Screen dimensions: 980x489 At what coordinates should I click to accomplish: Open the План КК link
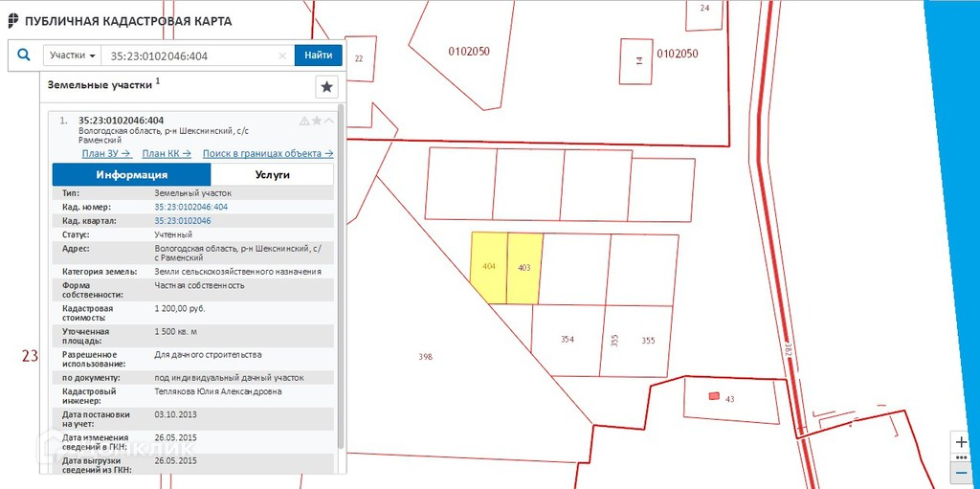click(167, 153)
